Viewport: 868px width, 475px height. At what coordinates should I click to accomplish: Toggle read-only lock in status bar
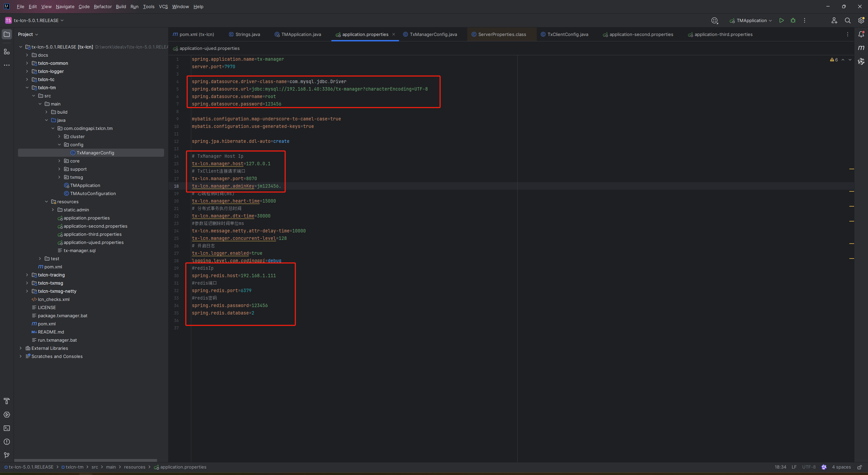click(x=860, y=467)
